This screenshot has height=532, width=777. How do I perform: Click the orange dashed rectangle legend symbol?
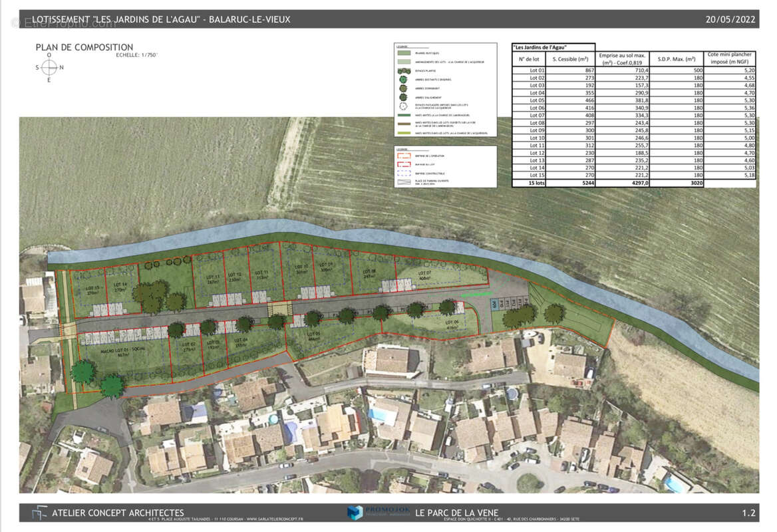[x=403, y=155]
